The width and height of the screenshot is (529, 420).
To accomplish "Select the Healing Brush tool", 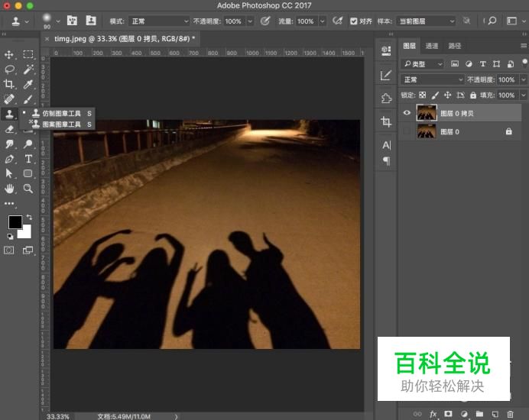I will click(x=8, y=99).
